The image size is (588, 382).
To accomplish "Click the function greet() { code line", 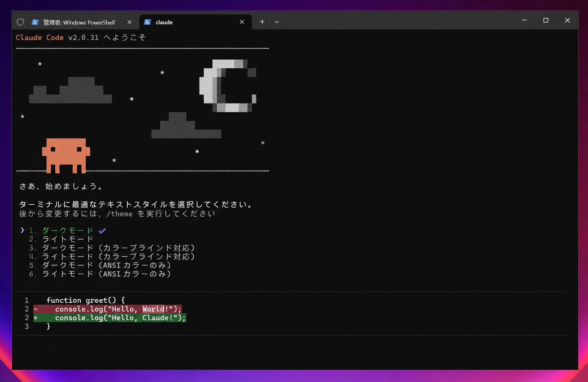I will 85,300.
